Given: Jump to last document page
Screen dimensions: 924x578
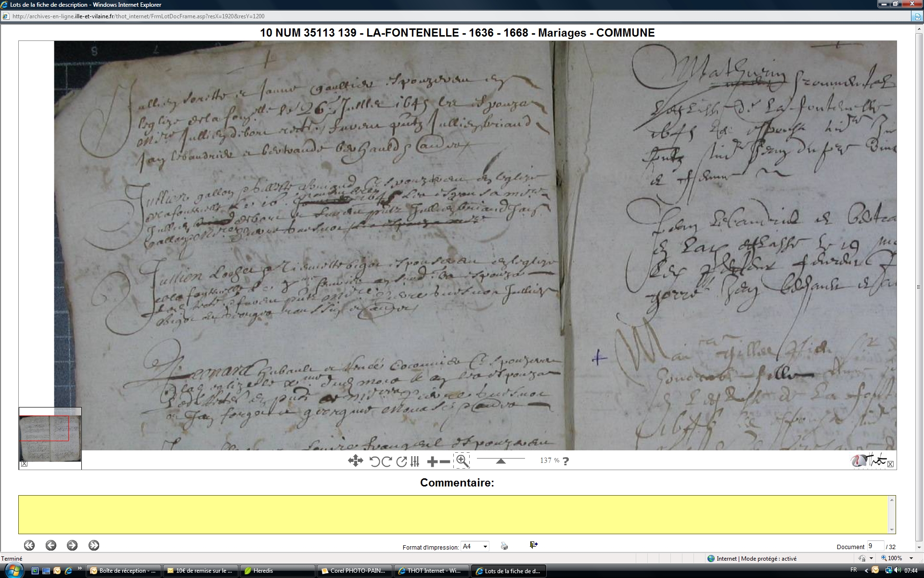Looking at the screenshot, I should 94,545.
